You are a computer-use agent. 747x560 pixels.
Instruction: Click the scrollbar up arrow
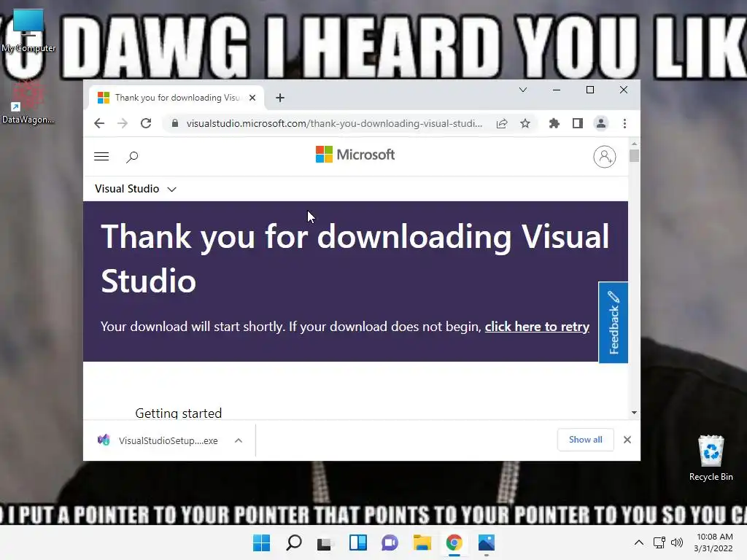(634, 144)
